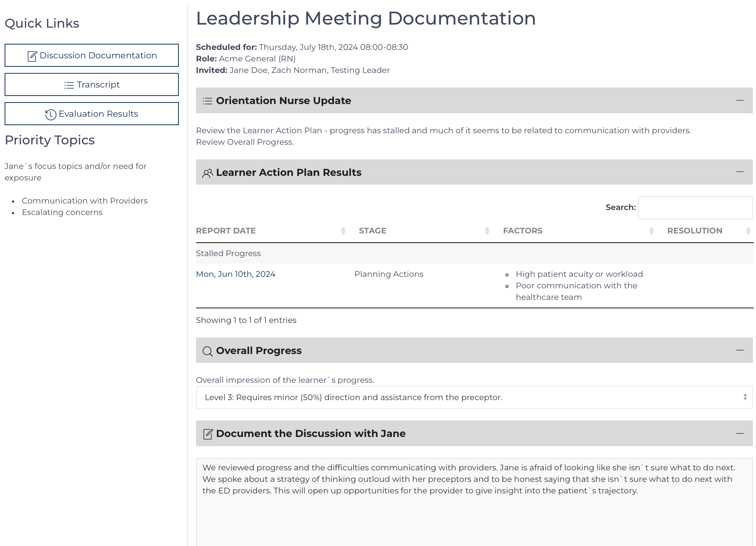Image resolution: width=756 pixels, height=546 pixels.
Task: Click the Escalating concerns priority topic
Action: point(62,212)
